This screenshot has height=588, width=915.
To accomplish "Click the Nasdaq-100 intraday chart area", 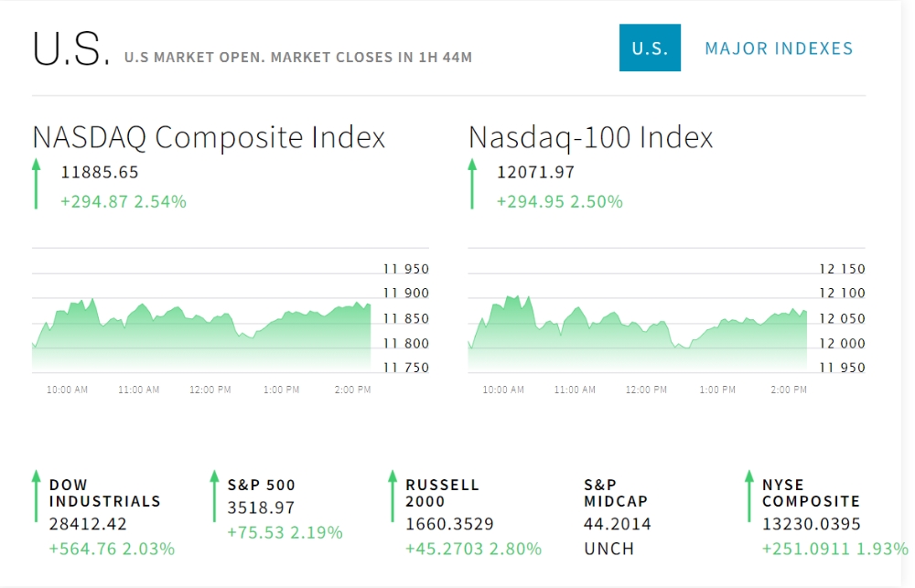I will [x=637, y=334].
